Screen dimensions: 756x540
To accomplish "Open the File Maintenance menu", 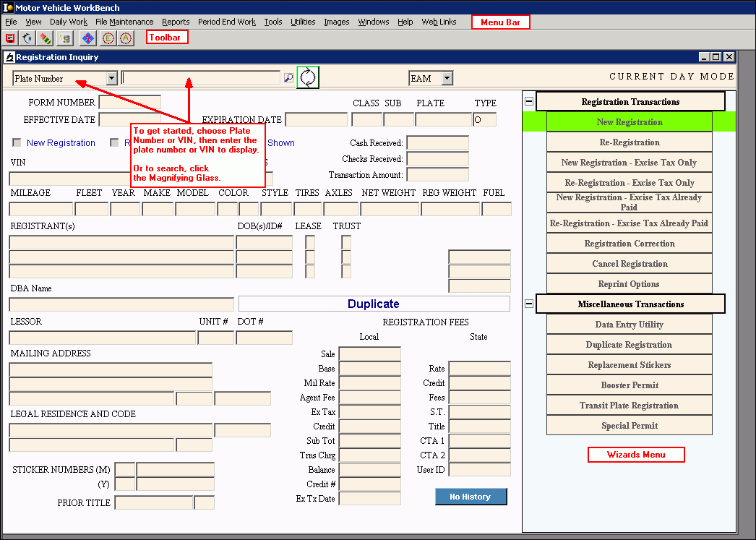I will point(124,22).
